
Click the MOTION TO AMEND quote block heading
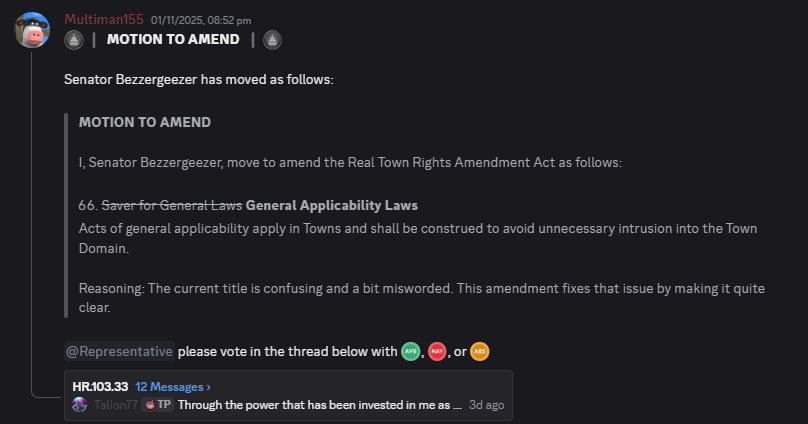(144, 122)
